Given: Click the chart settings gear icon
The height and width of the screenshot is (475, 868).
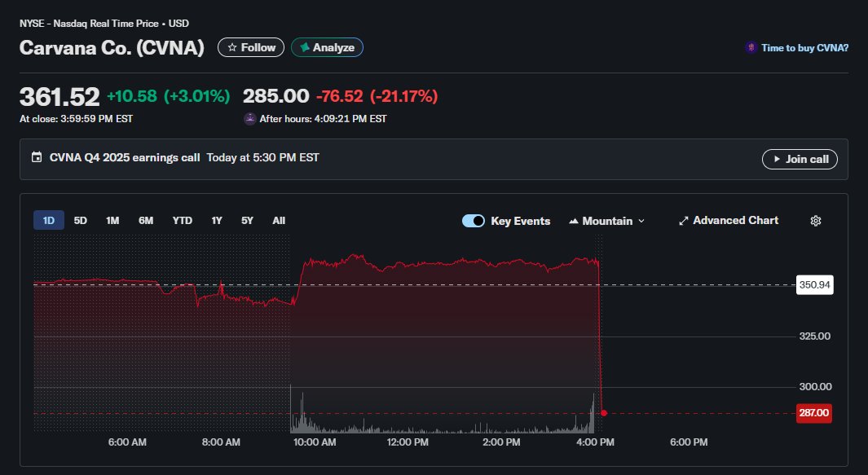Looking at the screenshot, I should 815,221.
